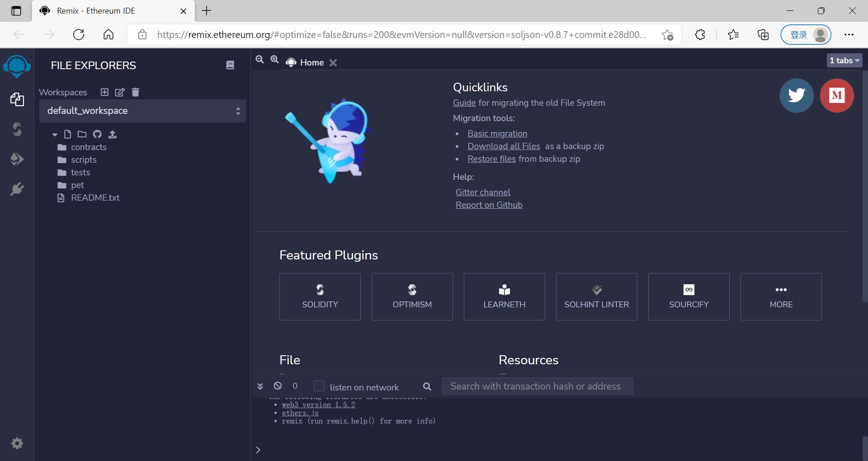Close the Home tab
The height and width of the screenshot is (461, 868).
tap(333, 63)
